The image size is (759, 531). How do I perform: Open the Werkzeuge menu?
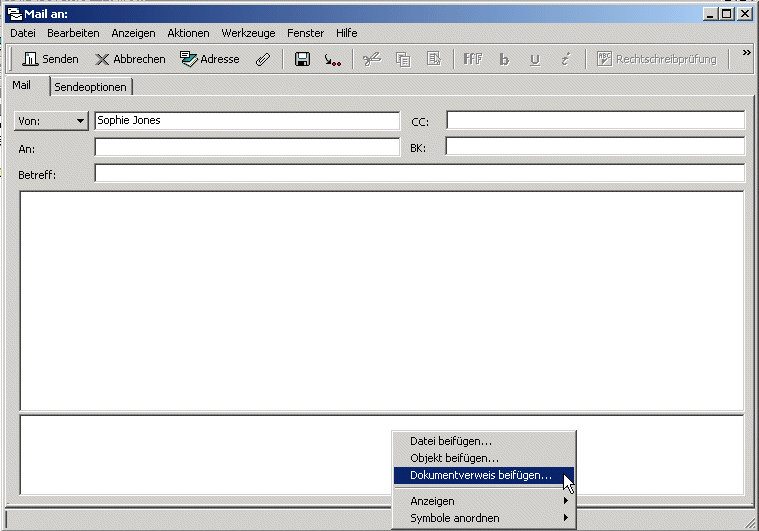coord(248,33)
